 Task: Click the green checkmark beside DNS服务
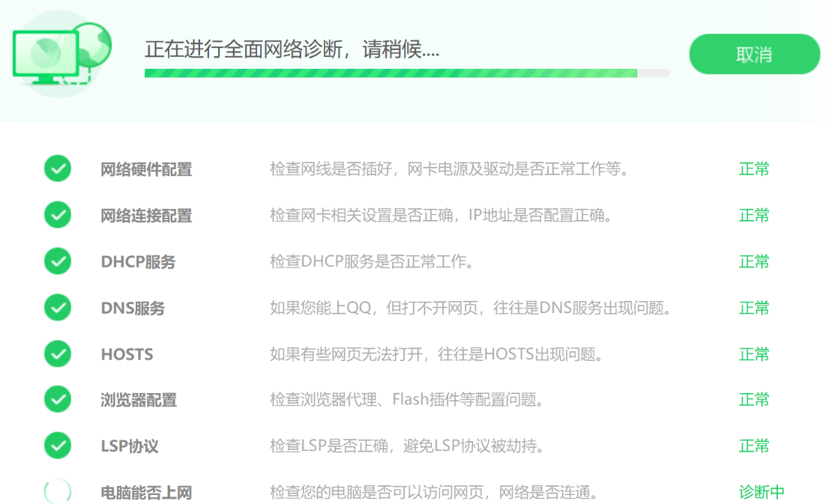click(58, 307)
